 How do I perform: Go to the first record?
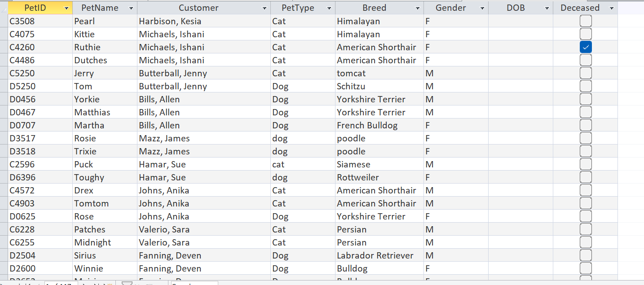(x=27, y=283)
